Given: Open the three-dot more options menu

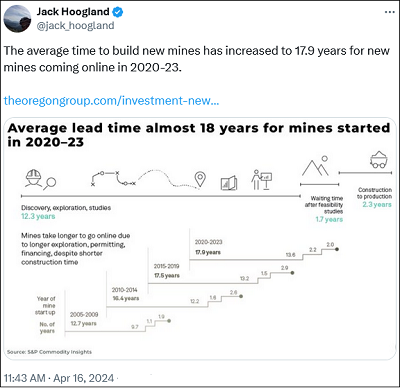Looking at the screenshot, I should 389,12.
